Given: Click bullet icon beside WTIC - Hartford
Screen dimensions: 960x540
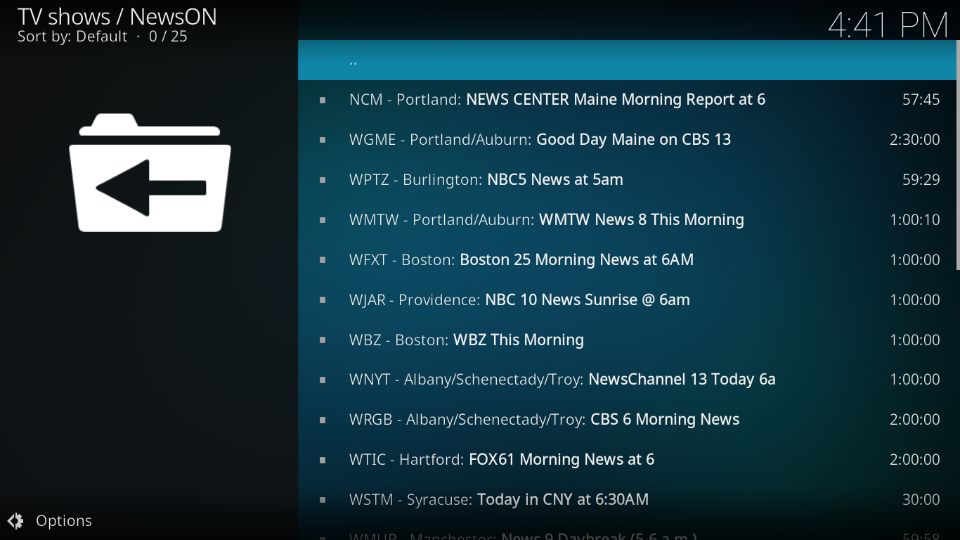Looking at the screenshot, I should point(323,460).
